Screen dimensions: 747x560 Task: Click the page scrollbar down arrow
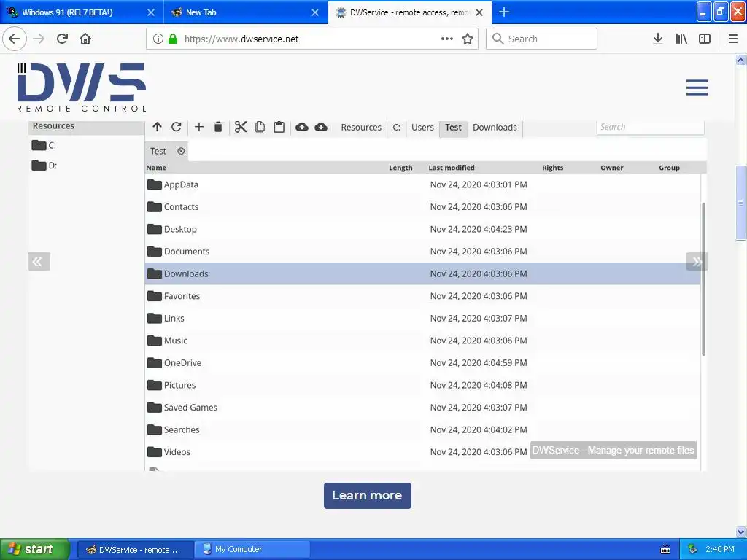click(740, 532)
